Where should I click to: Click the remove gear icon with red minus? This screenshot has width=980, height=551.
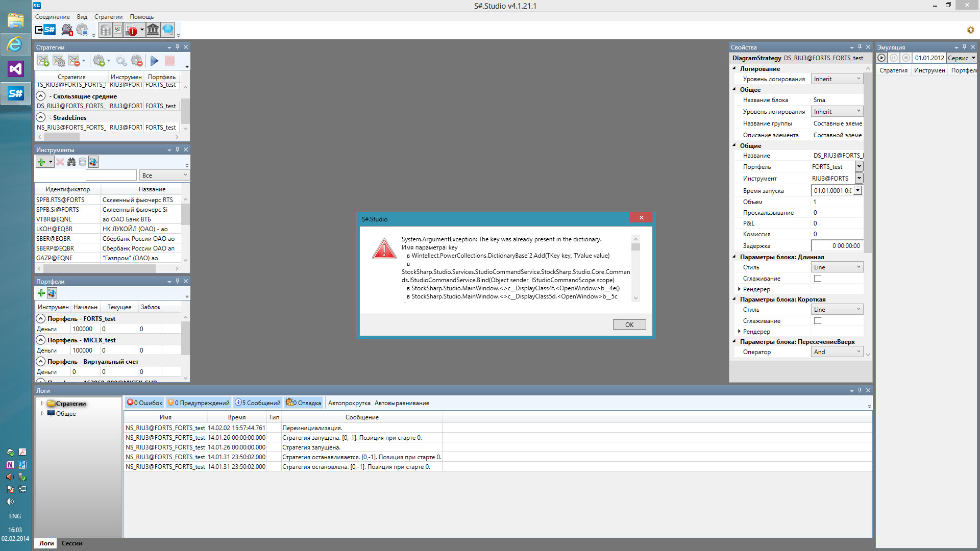(137, 61)
